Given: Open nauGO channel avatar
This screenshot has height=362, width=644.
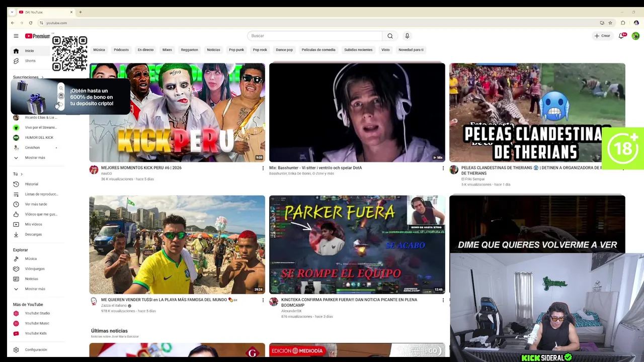Looking at the screenshot, I should [x=94, y=170].
